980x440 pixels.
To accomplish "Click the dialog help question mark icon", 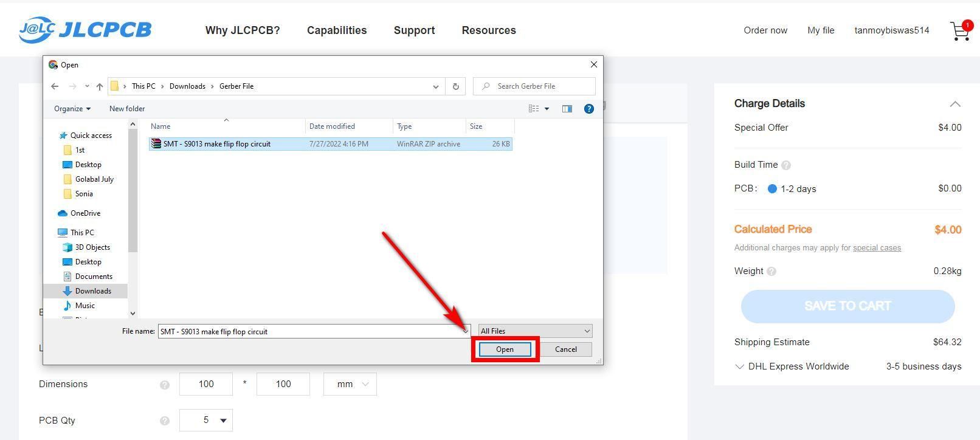I will click(588, 109).
